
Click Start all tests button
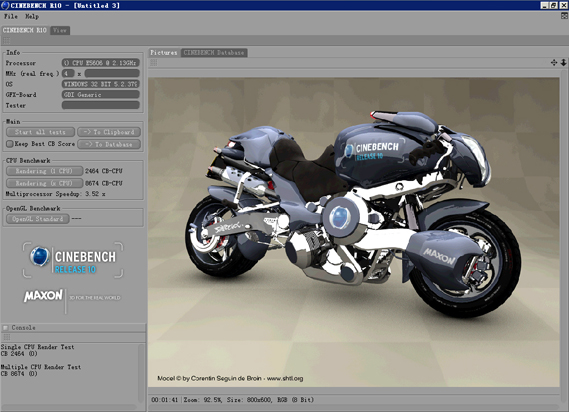point(40,132)
